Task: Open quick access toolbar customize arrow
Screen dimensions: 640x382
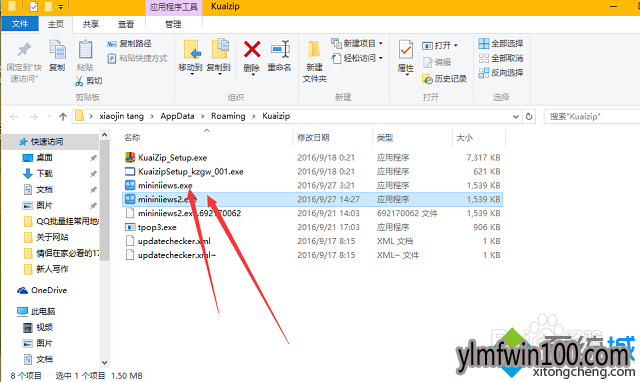Action: [60, 7]
